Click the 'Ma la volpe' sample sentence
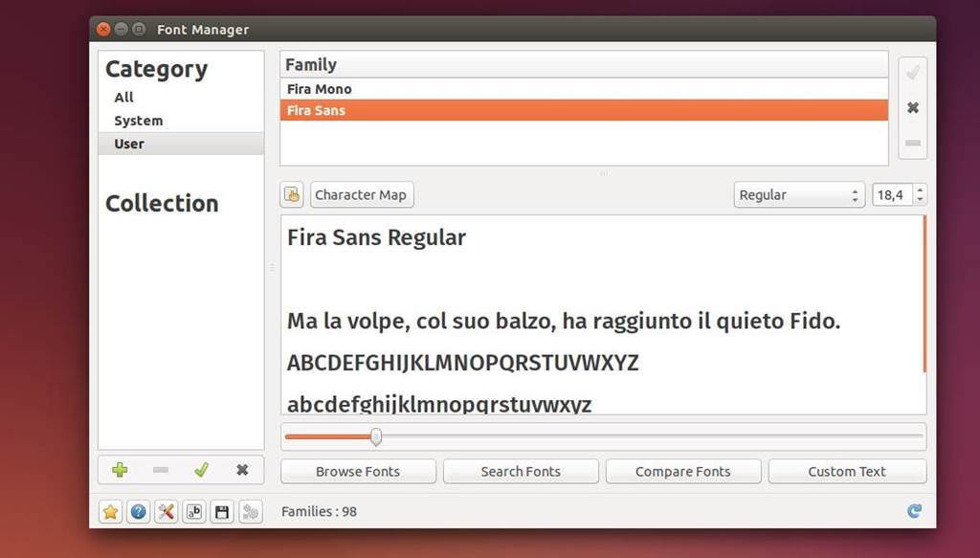 [563, 322]
